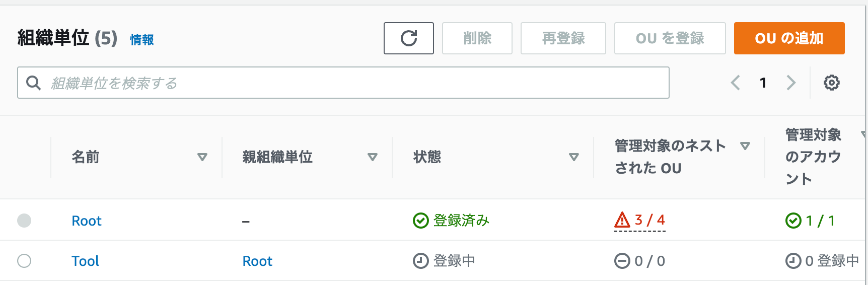Viewport: 868px width, 285px height.
Task: Click the search magnifier icon
Action: pyautogui.click(x=33, y=83)
